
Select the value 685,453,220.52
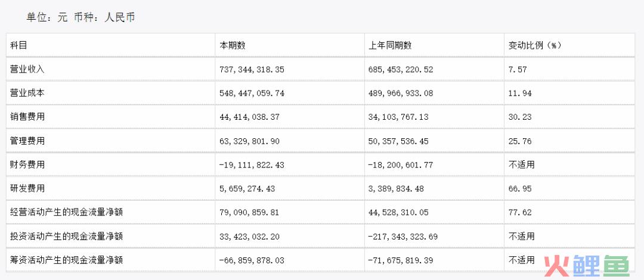[x=401, y=70]
